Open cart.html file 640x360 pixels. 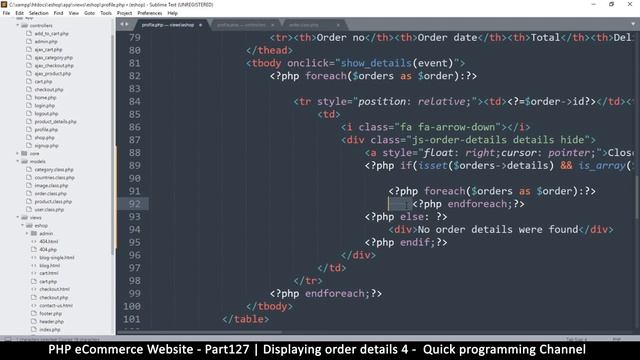point(49,273)
